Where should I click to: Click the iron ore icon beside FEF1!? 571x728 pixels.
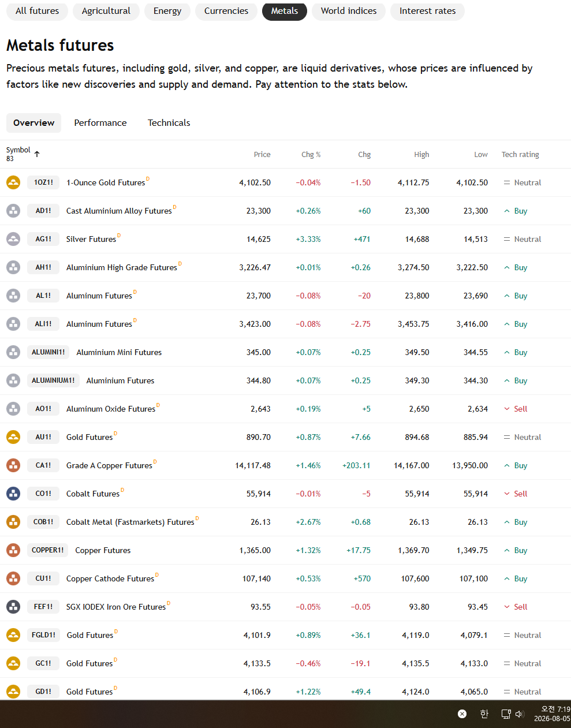pyautogui.click(x=13, y=607)
